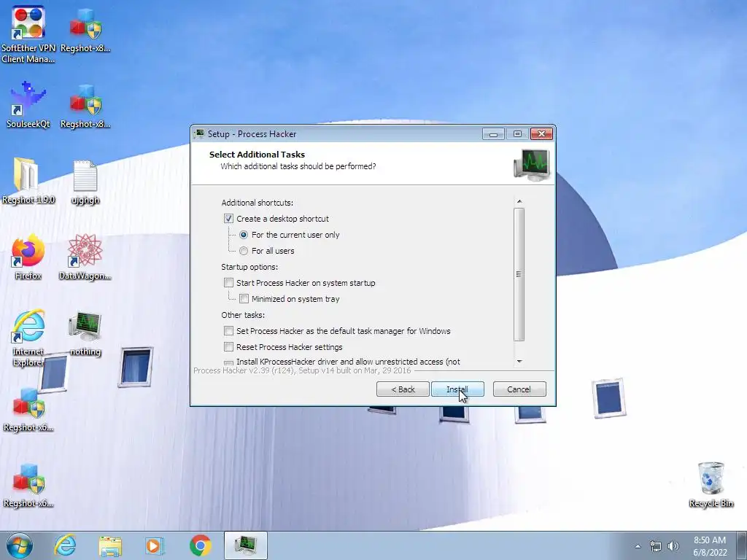Select the Regshot-x8 icon beside SoftEther VPN

[x=85, y=29]
